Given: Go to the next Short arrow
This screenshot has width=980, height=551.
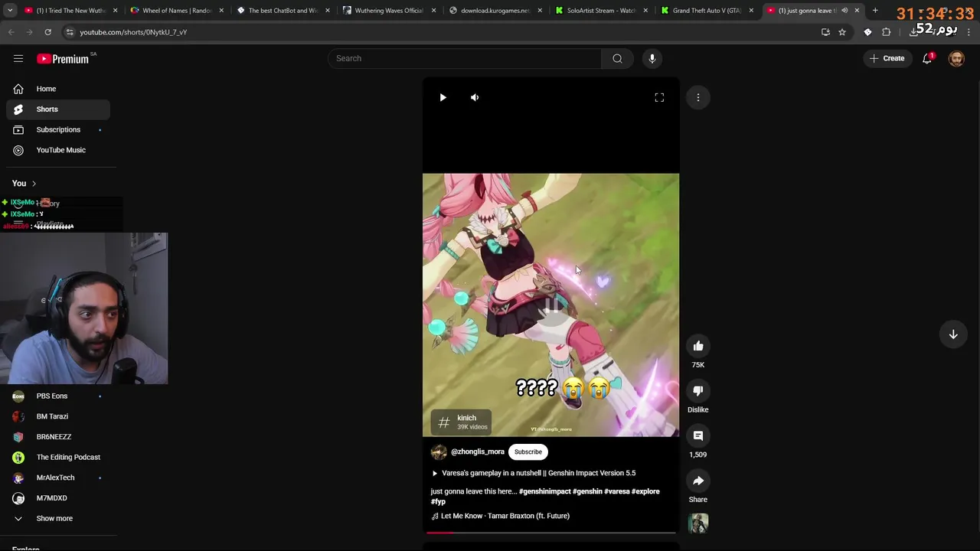Looking at the screenshot, I should click(x=953, y=334).
